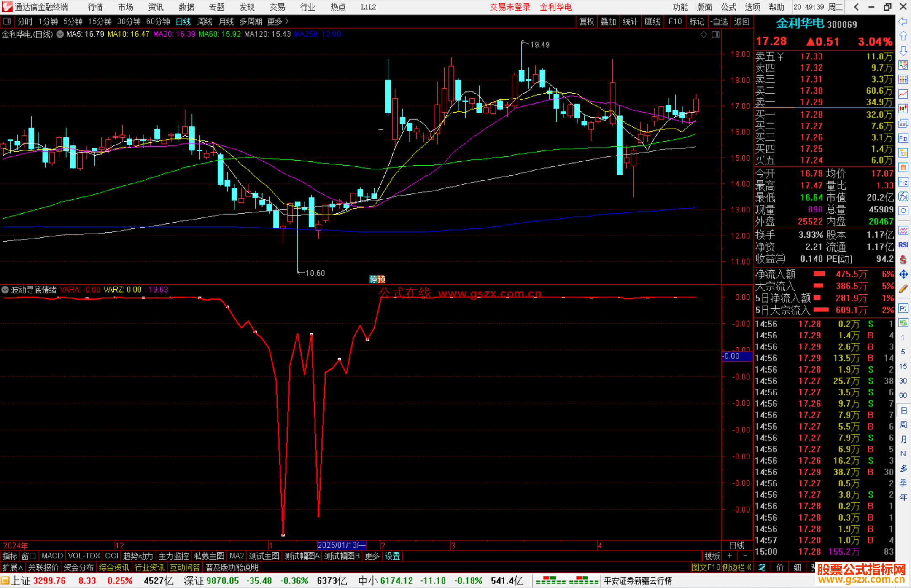The height and width of the screenshot is (588, 911).
Task: Click the 复权 button
Action: pos(587,21)
